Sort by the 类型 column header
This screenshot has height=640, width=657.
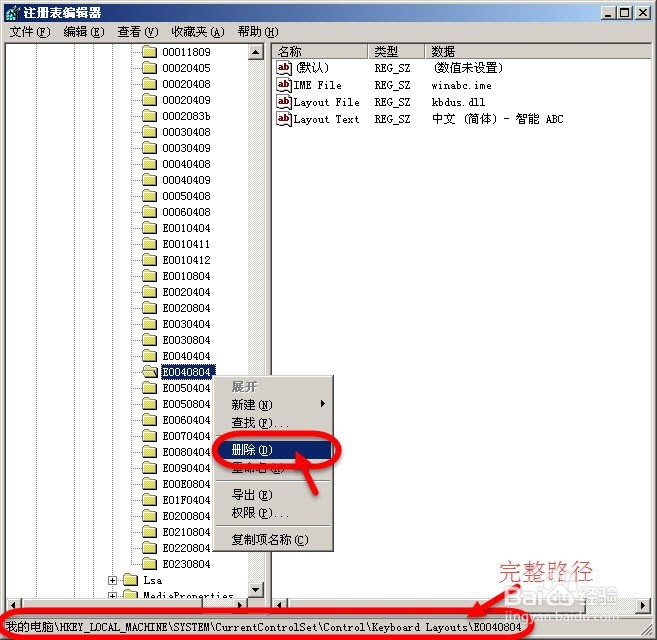click(396, 52)
